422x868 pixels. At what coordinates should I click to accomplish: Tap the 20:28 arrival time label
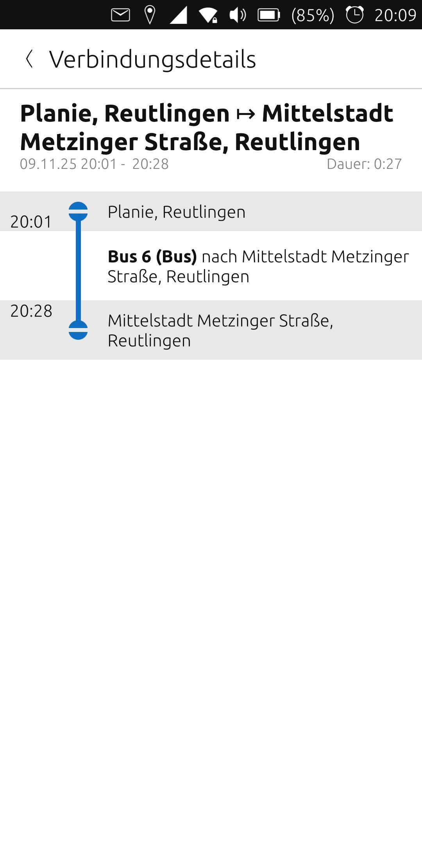[x=31, y=311]
